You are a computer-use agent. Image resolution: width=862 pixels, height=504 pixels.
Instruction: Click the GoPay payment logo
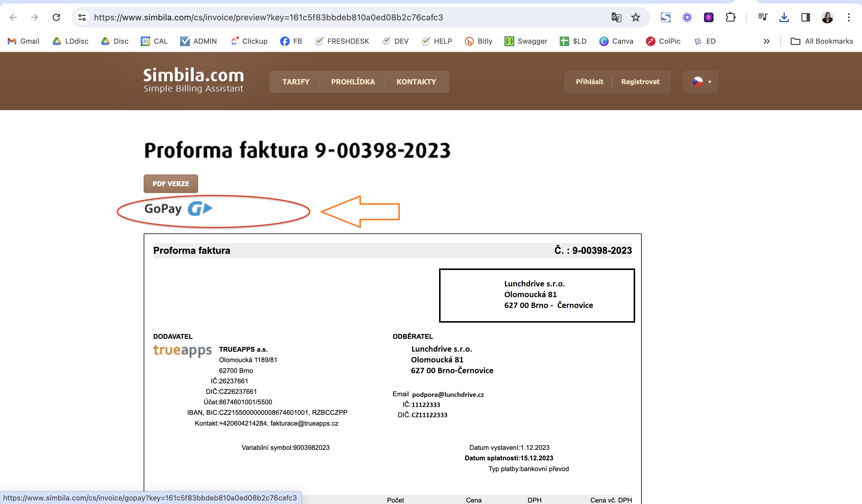(179, 209)
